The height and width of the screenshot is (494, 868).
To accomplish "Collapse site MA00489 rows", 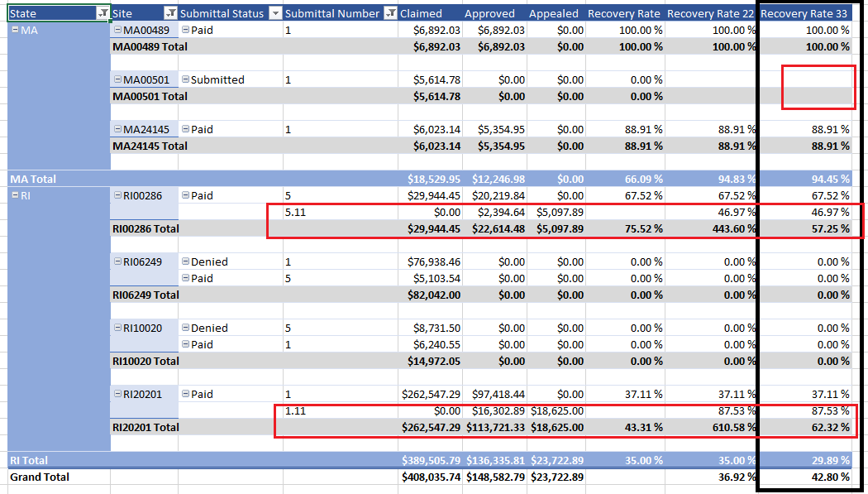I will pos(118,30).
